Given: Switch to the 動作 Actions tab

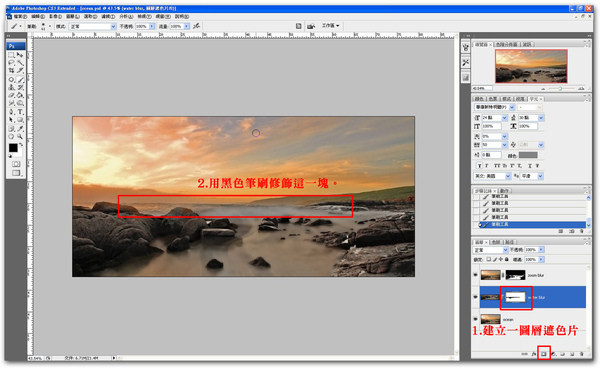Looking at the screenshot, I should [x=504, y=191].
